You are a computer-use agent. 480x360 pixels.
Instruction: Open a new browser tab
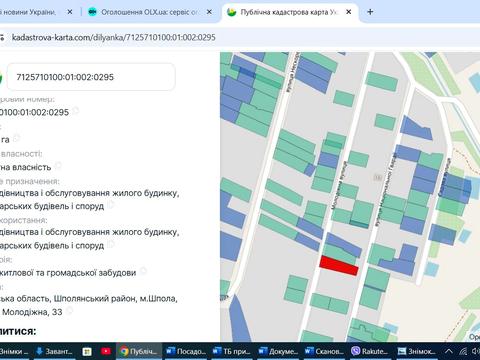point(370,12)
